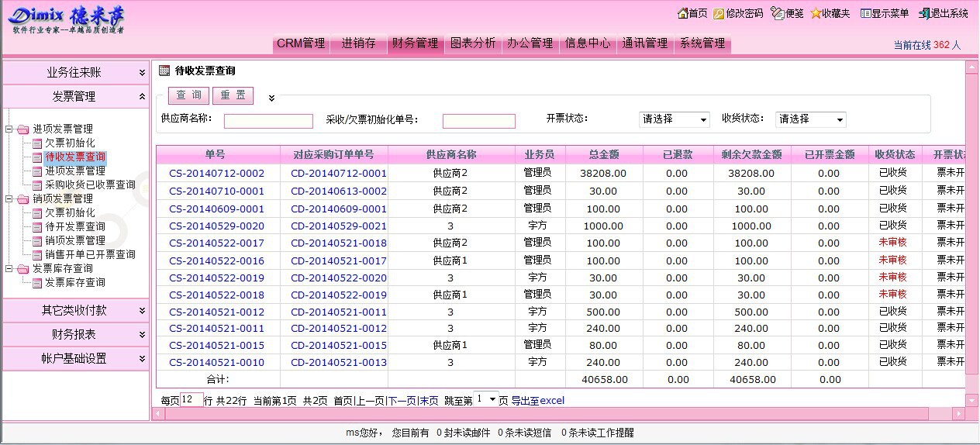Click the 退出系统 exit icon
The height and width of the screenshot is (445, 980).
tap(923, 13)
